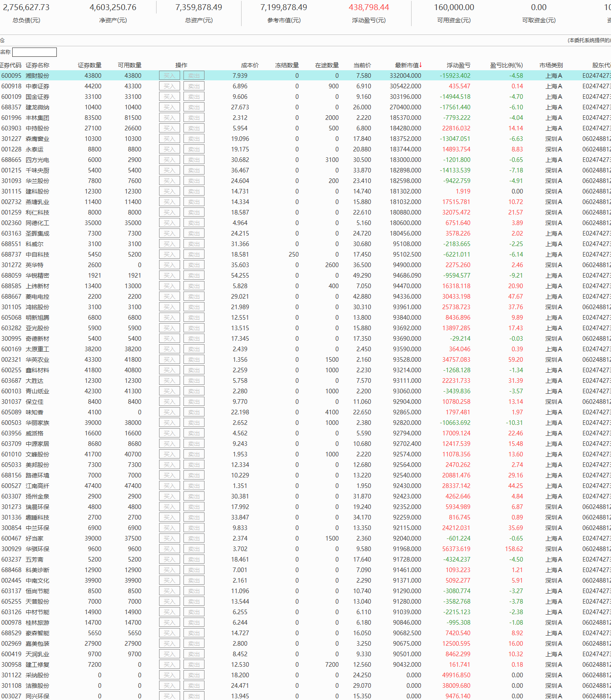Image resolution: width=611 pixels, height=700 pixels.
Task: Click 华骐环保 profit ratio 158.62
Action: pos(514,549)
